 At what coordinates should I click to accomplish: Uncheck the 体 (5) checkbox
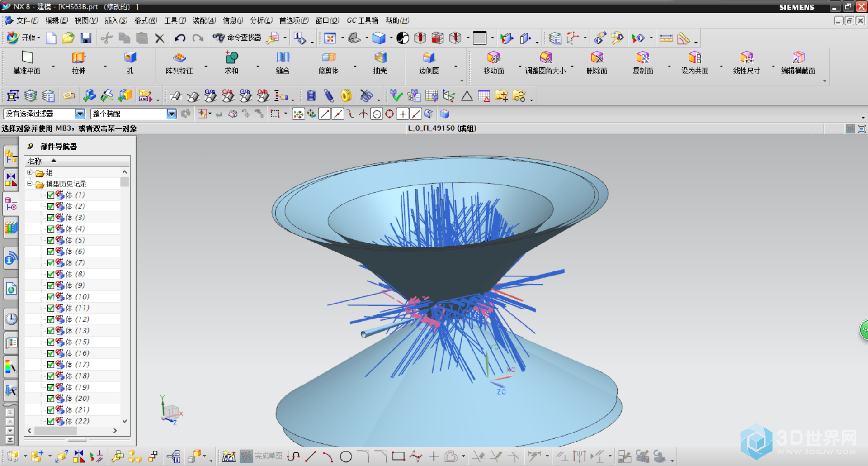pos(51,240)
